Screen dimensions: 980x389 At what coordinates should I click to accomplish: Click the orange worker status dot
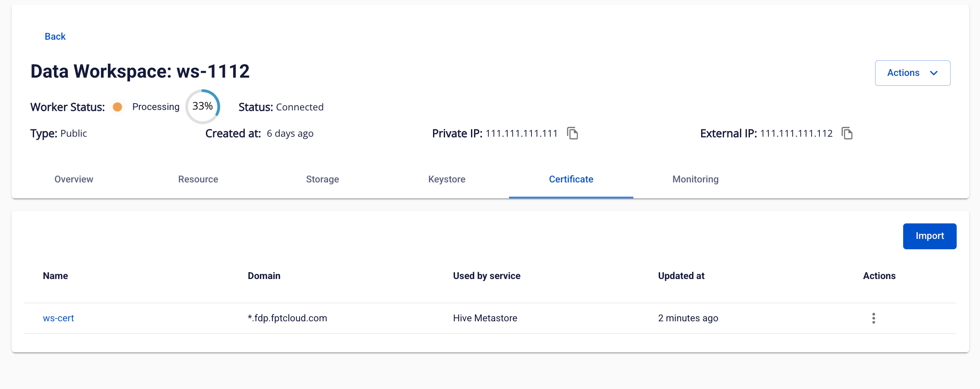117,107
